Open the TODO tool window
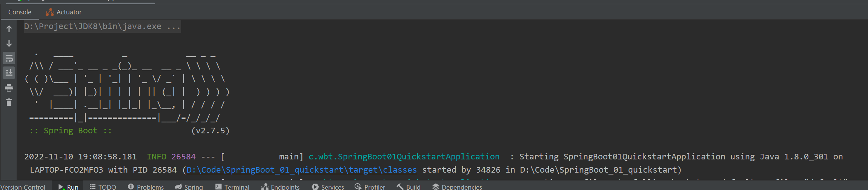Image resolution: width=868 pixels, height=190 pixels. coord(103,187)
